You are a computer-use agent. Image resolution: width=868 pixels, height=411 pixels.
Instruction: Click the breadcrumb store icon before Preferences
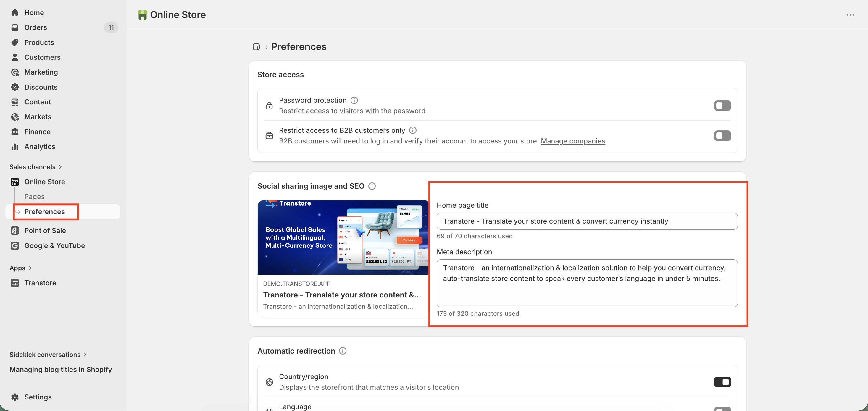pos(256,47)
